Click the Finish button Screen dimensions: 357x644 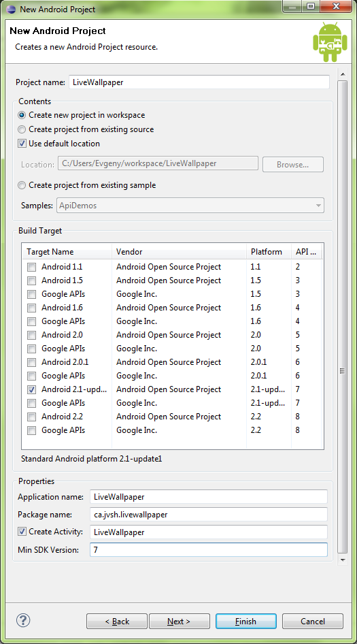(x=245, y=622)
